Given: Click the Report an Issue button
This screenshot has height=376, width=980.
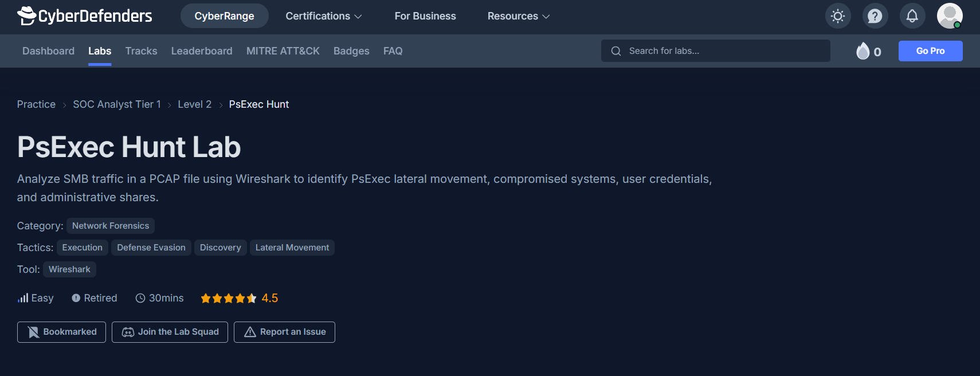Looking at the screenshot, I should tap(284, 332).
